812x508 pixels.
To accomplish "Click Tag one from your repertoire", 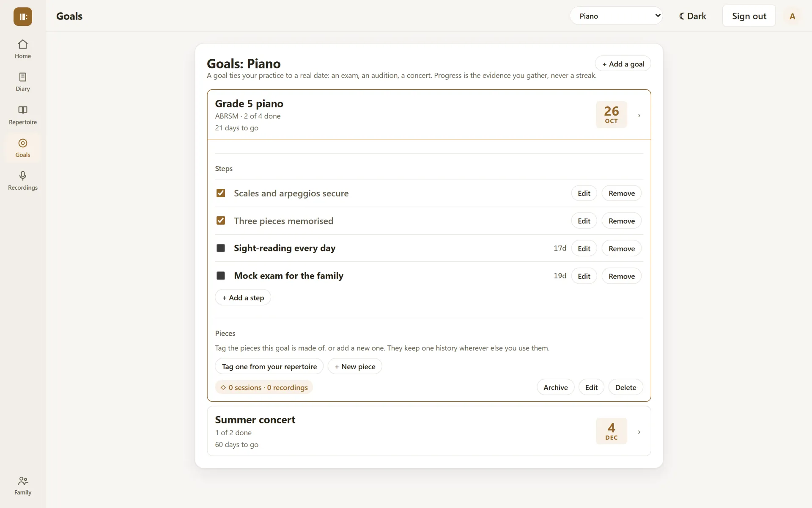I will click(x=269, y=366).
